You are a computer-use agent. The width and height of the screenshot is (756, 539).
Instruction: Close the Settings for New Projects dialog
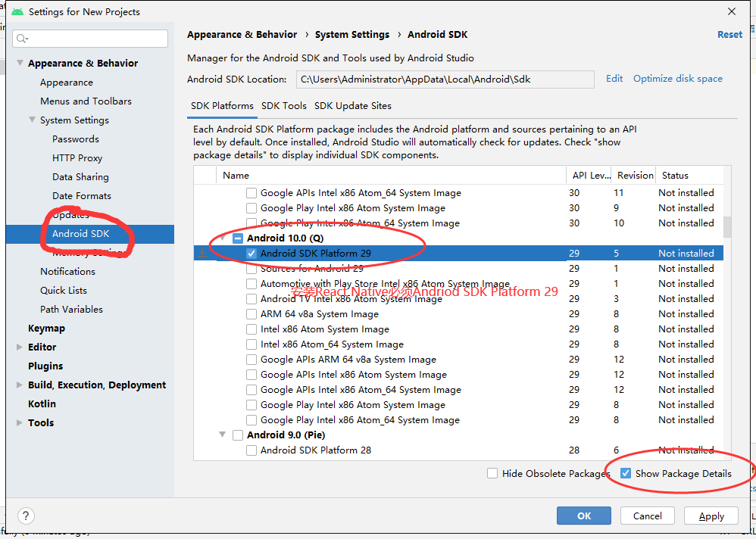(x=732, y=11)
